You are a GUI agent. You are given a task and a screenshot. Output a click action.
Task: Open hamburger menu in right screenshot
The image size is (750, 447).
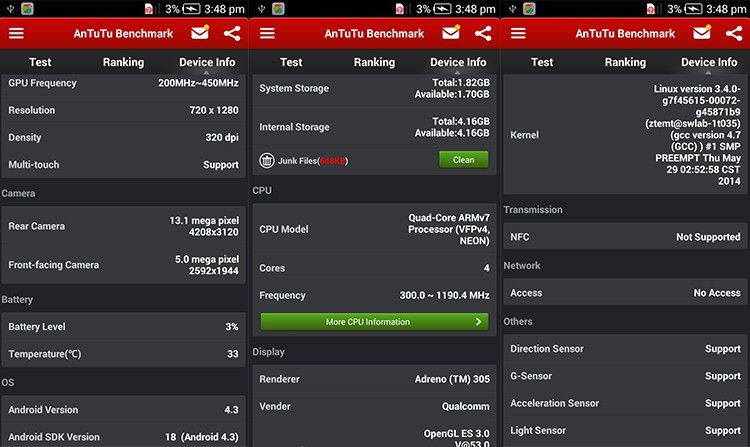coord(518,33)
